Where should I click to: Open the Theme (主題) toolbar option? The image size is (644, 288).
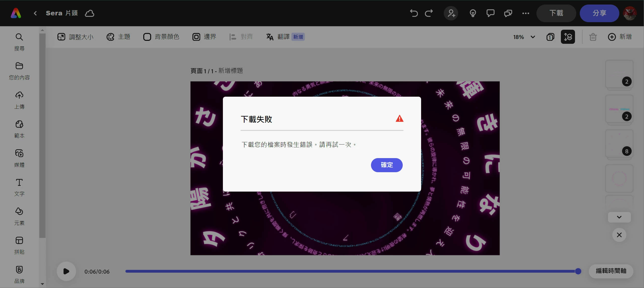[x=118, y=37]
